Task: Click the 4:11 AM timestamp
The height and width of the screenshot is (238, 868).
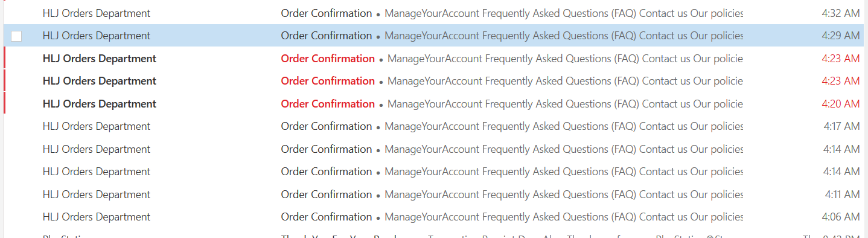Action: [842, 195]
